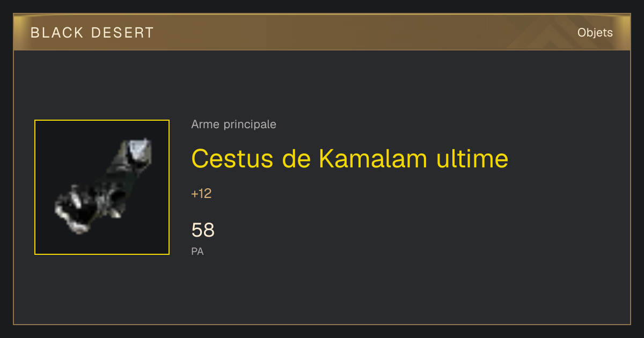Click the 58 attack value
644x338 pixels.
click(203, 230)
